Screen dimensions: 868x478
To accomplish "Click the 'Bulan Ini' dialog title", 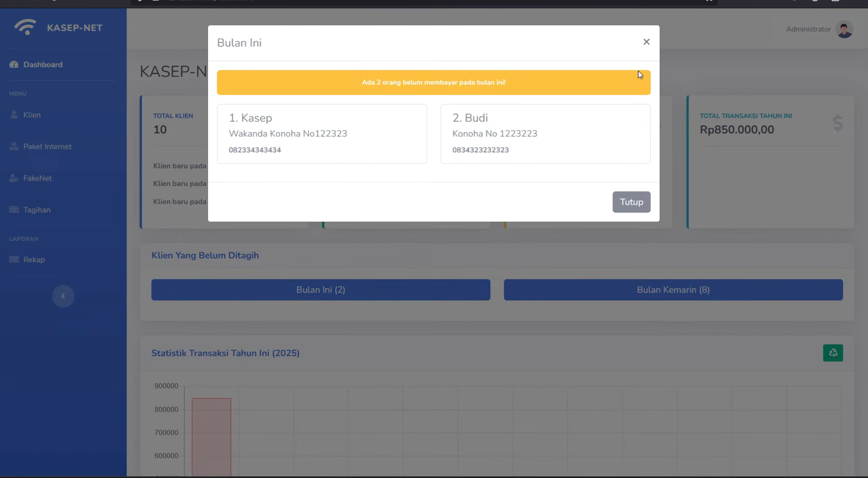I will point(239,43).
